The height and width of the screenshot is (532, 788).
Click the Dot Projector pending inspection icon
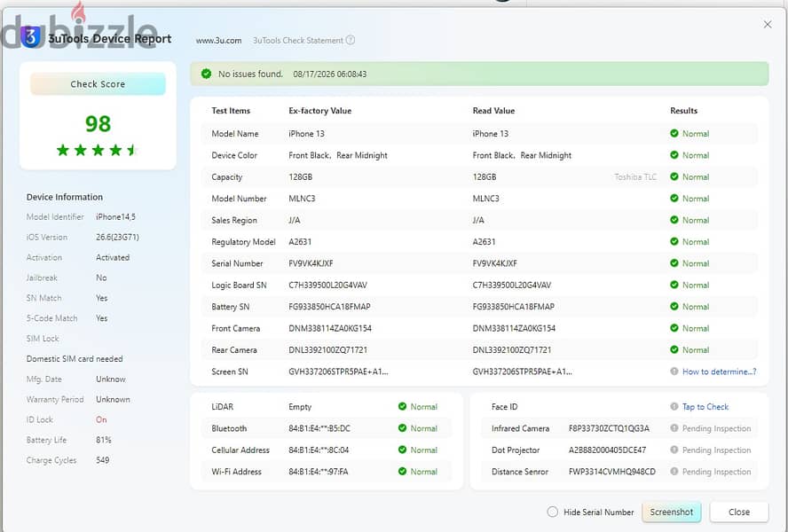point(674,450)
